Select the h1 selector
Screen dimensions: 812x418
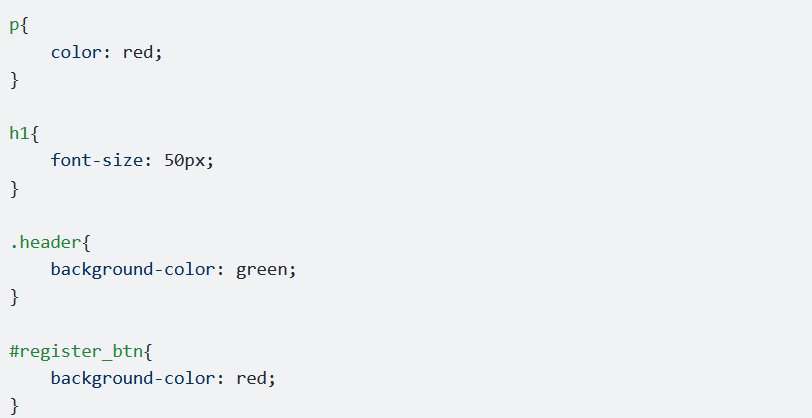coord(20,133)
